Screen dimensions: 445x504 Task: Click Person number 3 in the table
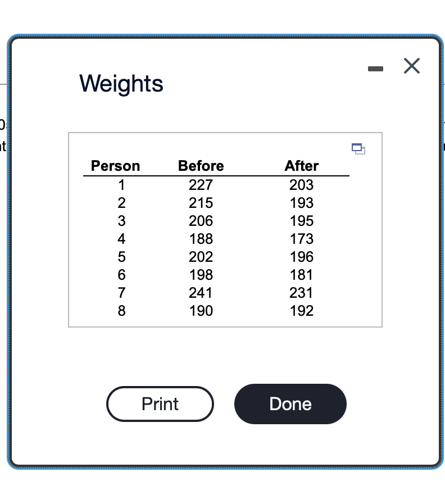pos(121,221)
